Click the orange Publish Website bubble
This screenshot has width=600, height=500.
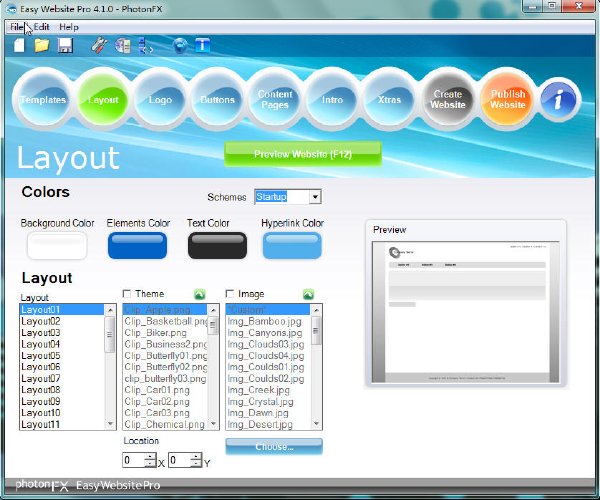pyautogui.click(x=507, y=99)
